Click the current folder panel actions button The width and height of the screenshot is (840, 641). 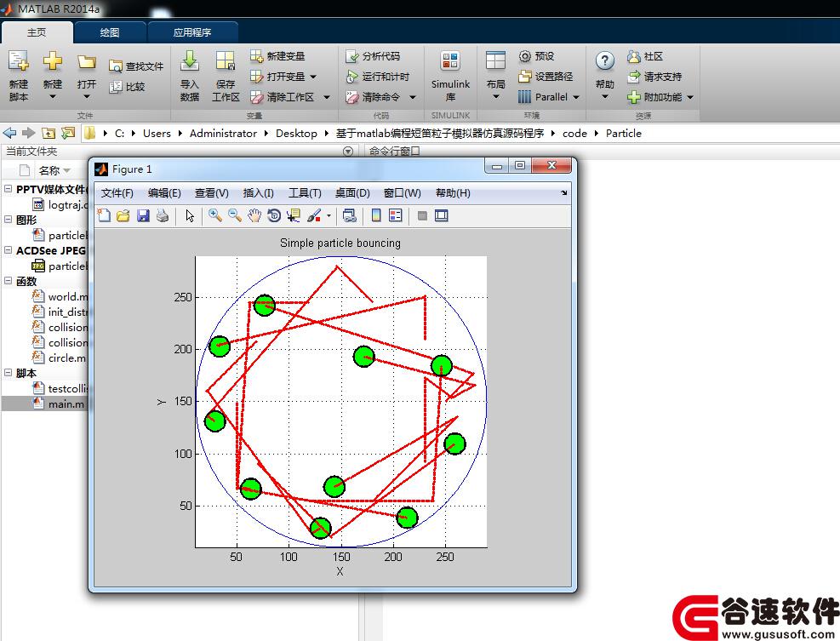point(348,152)
